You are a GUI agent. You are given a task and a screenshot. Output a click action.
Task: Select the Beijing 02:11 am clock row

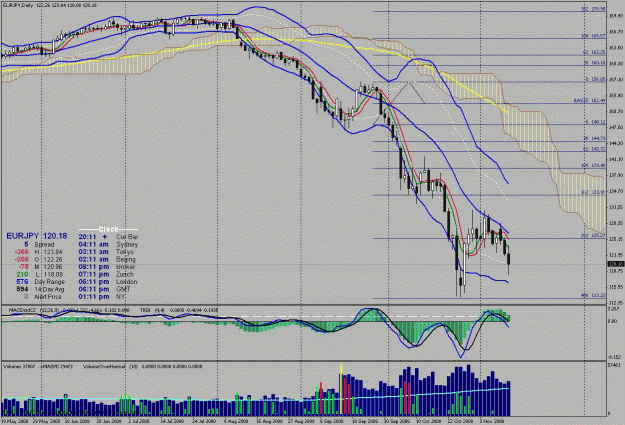point(107,259)
